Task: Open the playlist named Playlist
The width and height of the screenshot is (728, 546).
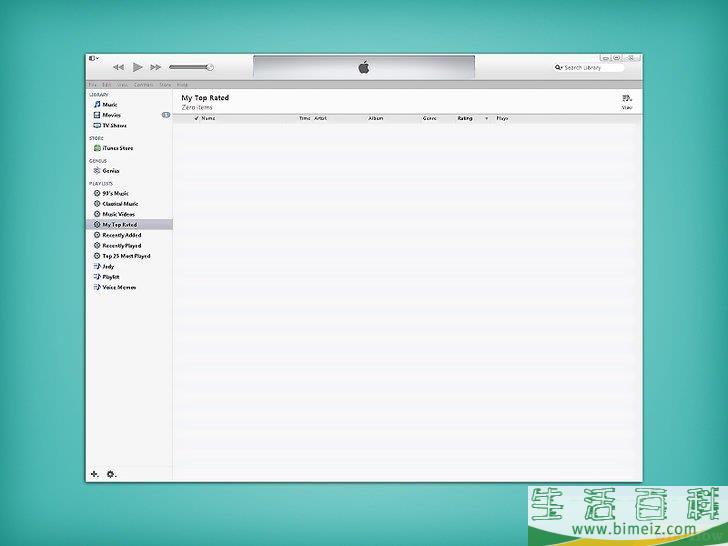Action: pos(106,277)
